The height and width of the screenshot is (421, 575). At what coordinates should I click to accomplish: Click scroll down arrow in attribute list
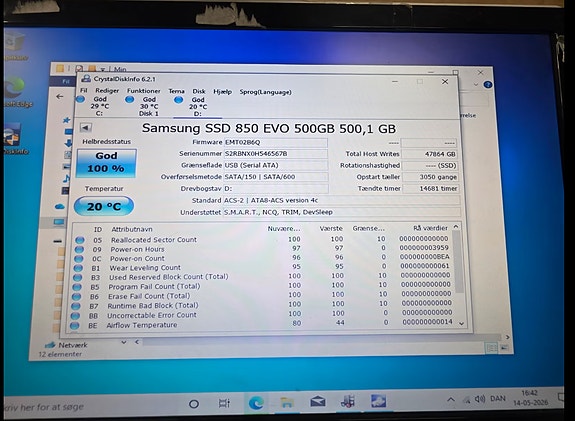[461, 323]
